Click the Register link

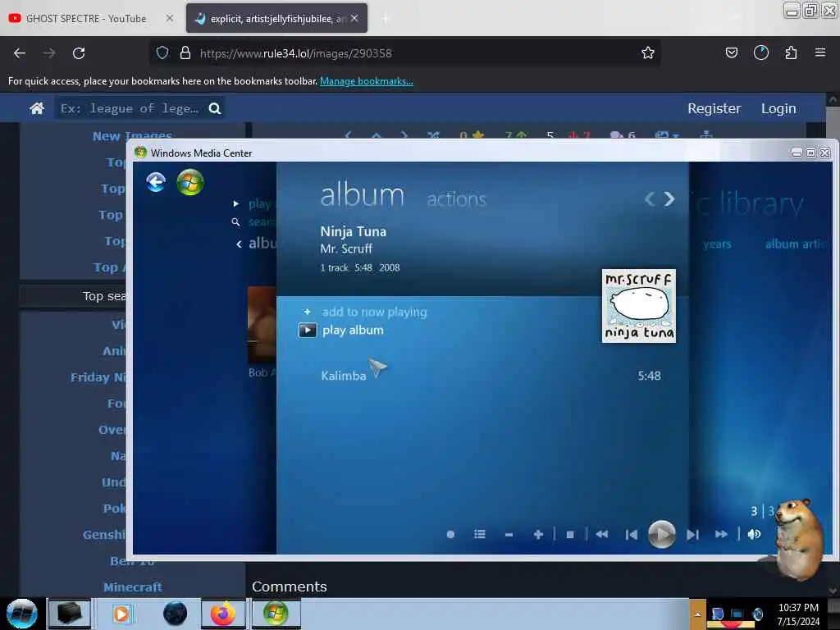tap(714, 109)
